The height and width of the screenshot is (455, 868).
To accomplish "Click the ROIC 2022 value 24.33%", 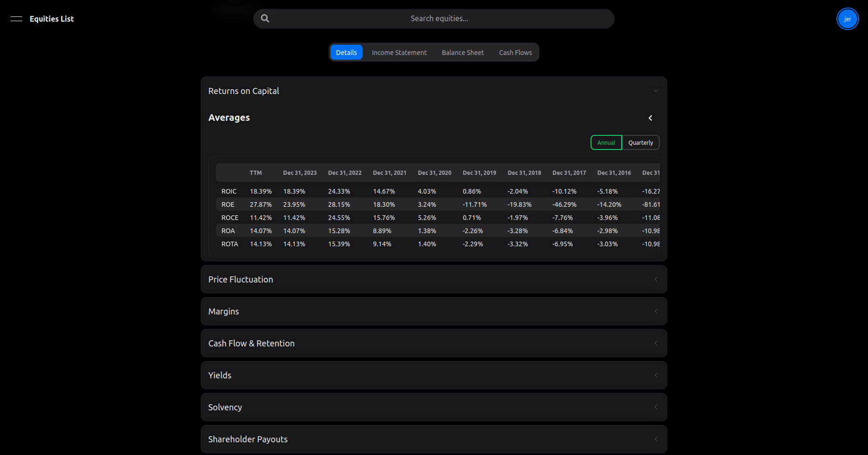I will 339,191.
